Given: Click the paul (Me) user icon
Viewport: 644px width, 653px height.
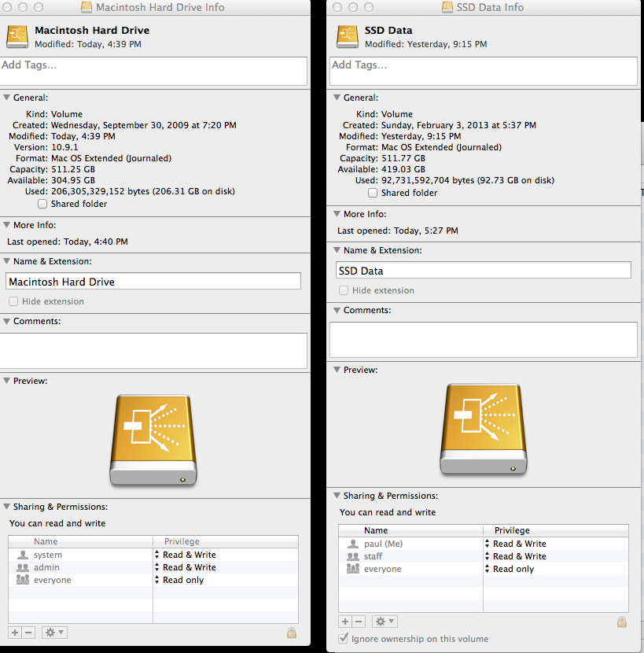Looking at the screenshot, I should click(353, 544).
